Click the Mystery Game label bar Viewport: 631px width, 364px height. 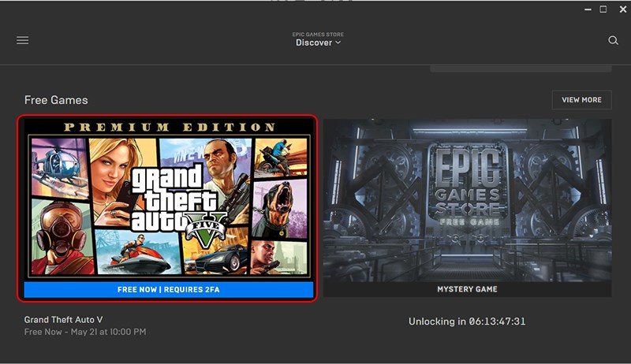point(467,289)
